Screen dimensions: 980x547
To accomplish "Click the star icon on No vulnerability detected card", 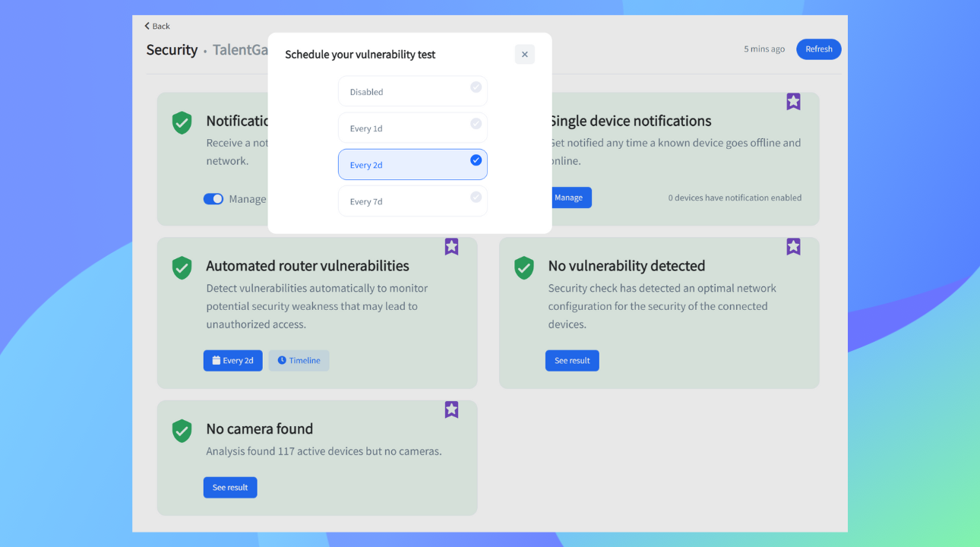I will point(793,245).
